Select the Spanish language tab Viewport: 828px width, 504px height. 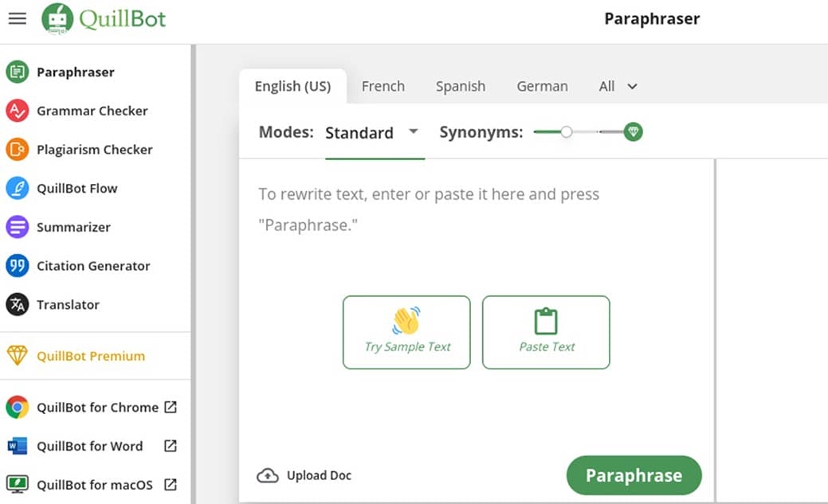click(460, 86)
